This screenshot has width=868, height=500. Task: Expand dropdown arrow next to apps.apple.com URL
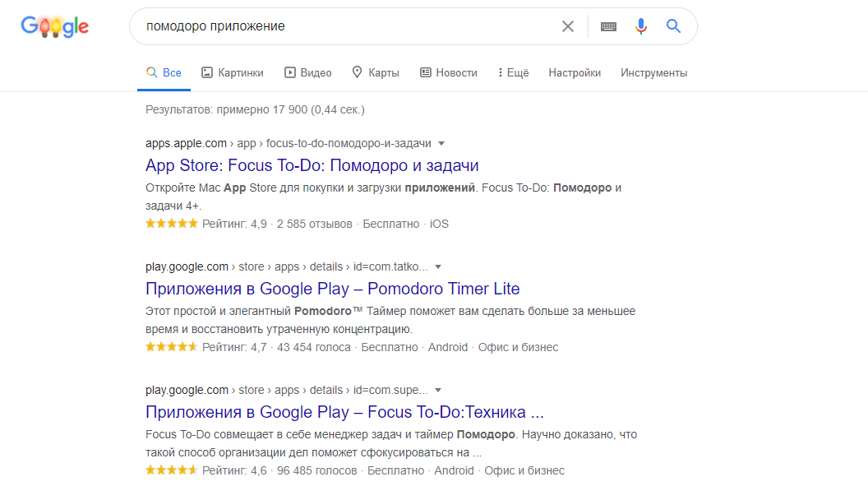pos(441,143)
